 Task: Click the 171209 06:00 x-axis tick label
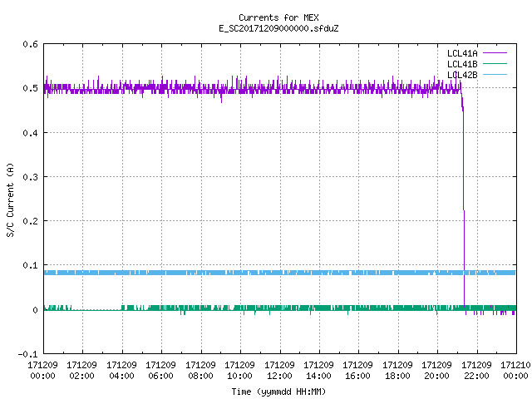[x=160, y=371]
